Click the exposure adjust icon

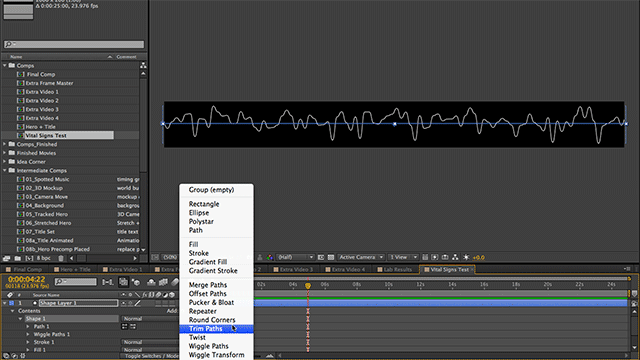click(x=466, y=257)
